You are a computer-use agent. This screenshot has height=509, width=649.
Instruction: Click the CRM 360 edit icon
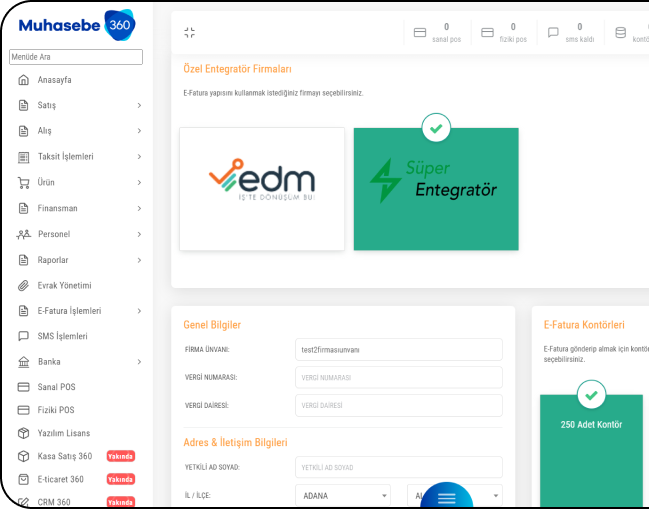tap(24, 502)
